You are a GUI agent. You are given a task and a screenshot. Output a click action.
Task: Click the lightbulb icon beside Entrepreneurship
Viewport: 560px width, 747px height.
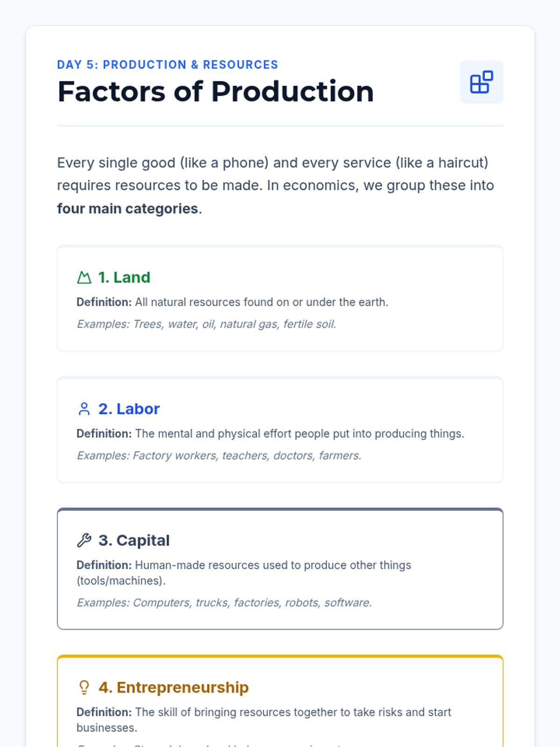click(x=84, y=687)
